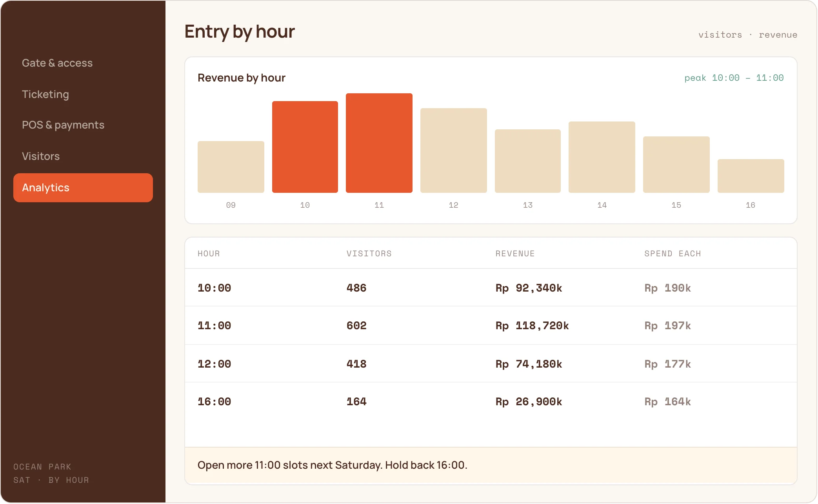Click the 12 hour revenue bar
The width and height of the screenshot is (818, 504).
pyautogui.click(x=454, y=150)
